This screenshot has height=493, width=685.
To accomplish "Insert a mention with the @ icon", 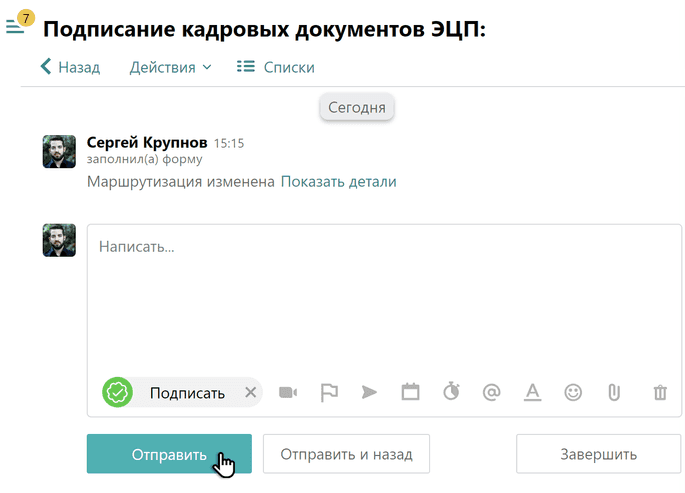I will [491, 393].
